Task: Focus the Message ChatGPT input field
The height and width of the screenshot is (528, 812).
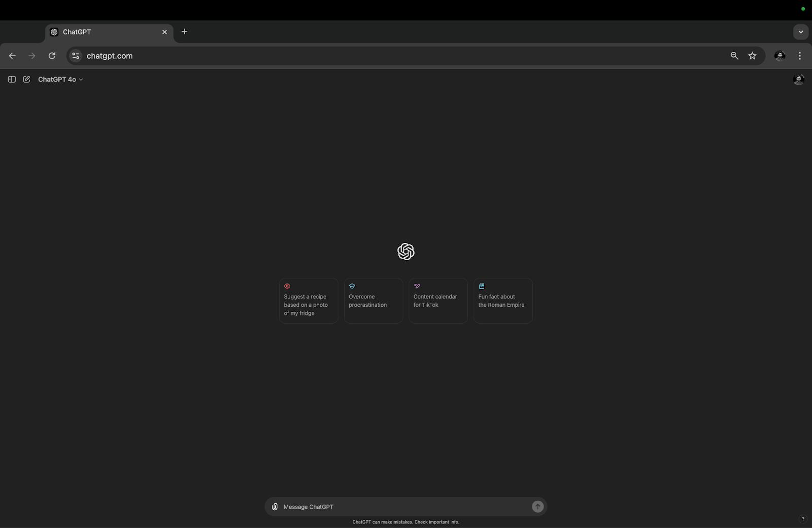Action: point(405,507)
